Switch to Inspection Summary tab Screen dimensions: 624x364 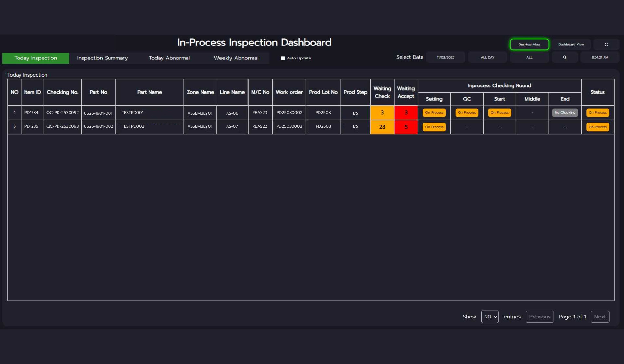click(102, 58)
